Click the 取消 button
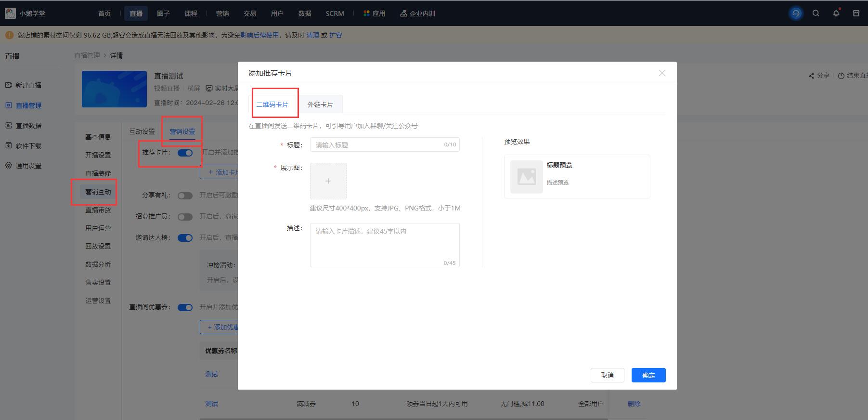Screen dimensions: 868x420 coord(607,375)
